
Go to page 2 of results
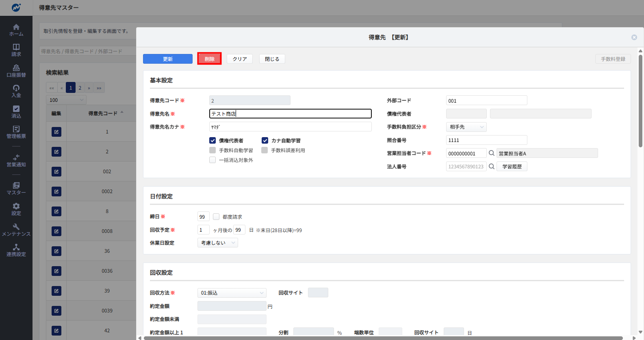(x=80, y=88)
